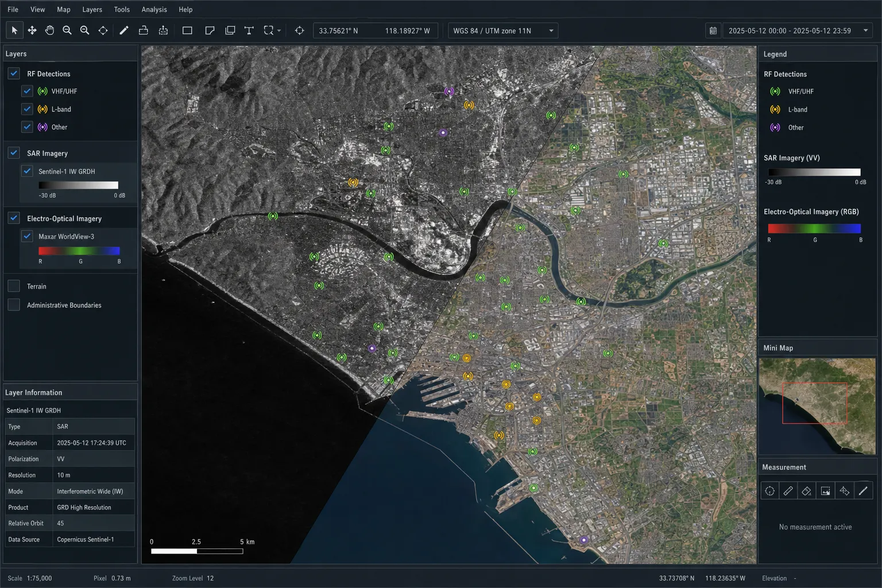Click the crosshair locate coordinates icon

click(299, 30)
